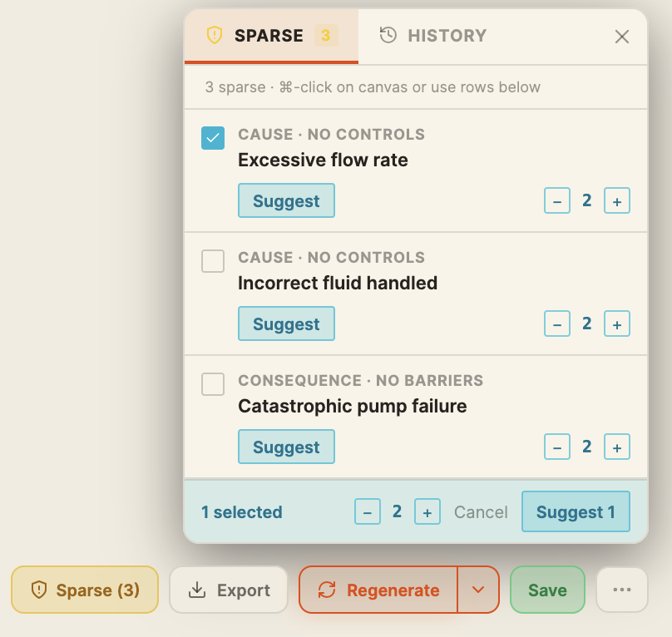Increase count for Incorrect fluid handled
Viewport: 672px width, 637px height.
click(x=617, y=323)
